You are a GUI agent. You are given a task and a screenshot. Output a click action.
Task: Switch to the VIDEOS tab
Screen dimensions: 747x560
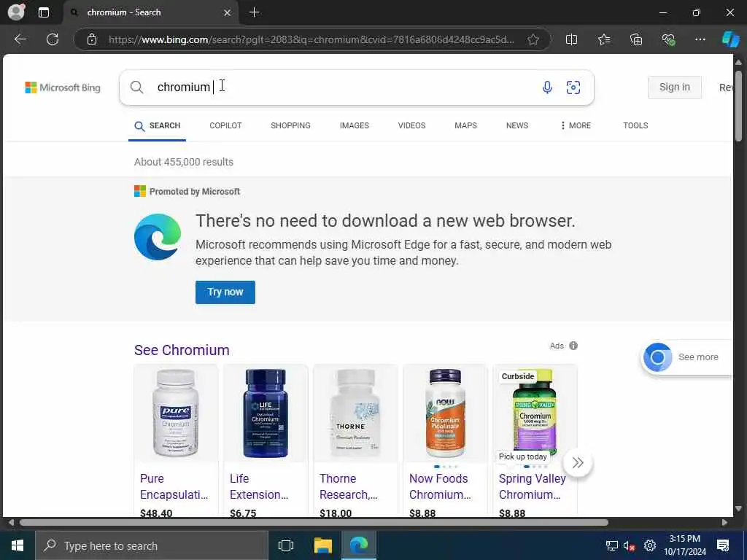411,125
